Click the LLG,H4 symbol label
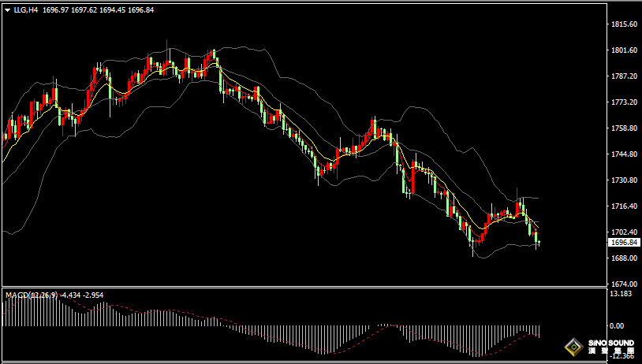642x364 pixels. [25, 10]
